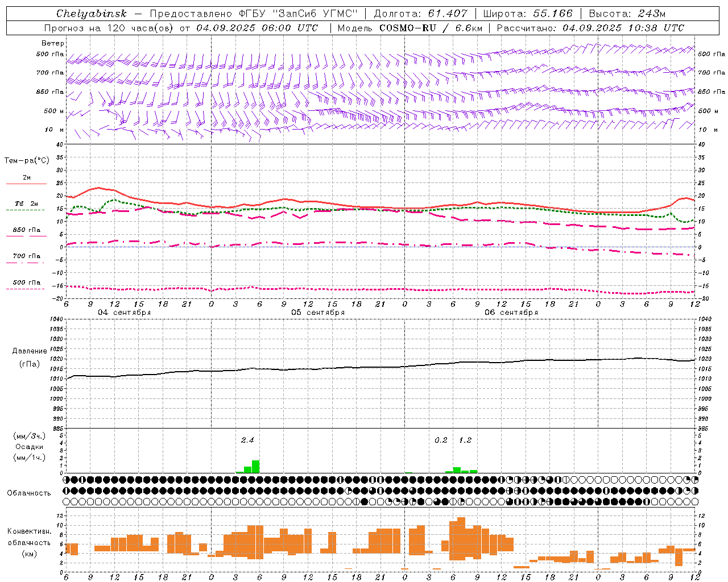The height and width of the screenshot is (582, 728).
Task: Click the Тем-ра(°C) axis title
Action: pyautogui.click(x=27, y=161)
